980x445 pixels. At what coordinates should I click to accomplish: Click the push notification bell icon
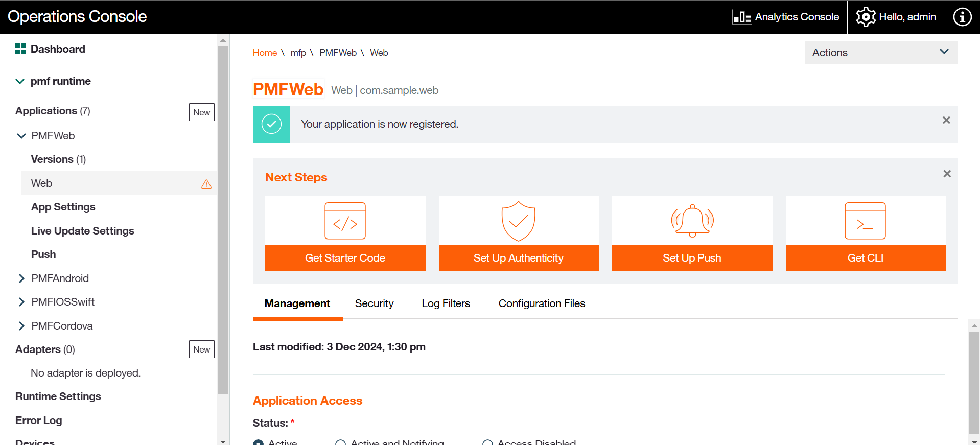click(692, 221)
